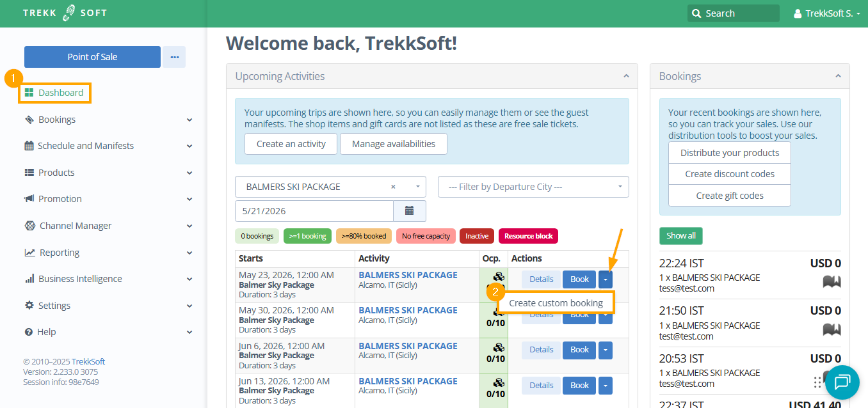Screen dimensions: 868x408
Task: Select Create custom booking menu entry
Action: [556, 303]
